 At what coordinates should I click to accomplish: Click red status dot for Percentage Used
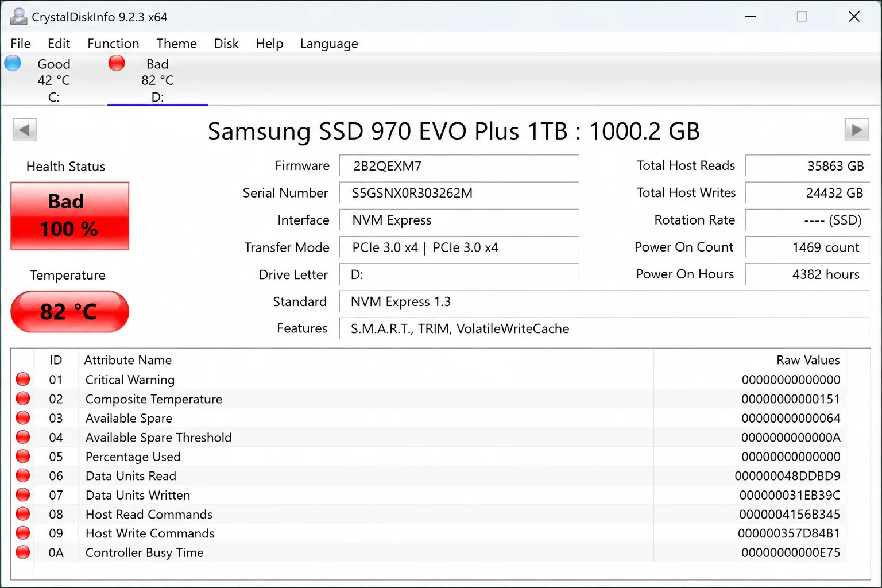coord(23,456)
